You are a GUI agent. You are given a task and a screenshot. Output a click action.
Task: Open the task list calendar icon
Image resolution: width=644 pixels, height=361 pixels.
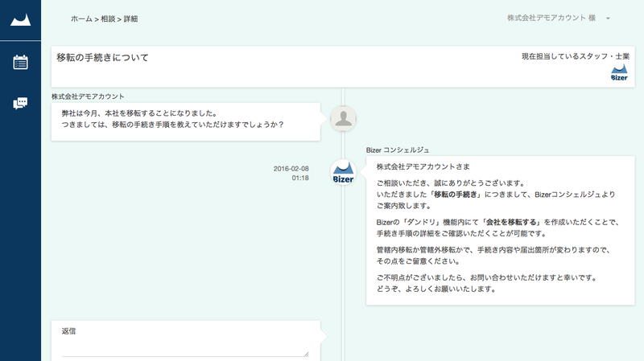click(21, 62)
